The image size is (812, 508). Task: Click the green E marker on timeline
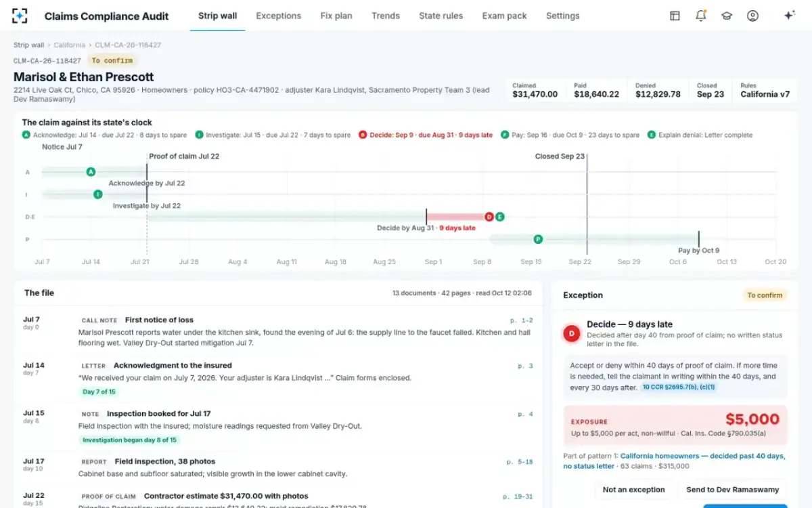pos(499,217)
